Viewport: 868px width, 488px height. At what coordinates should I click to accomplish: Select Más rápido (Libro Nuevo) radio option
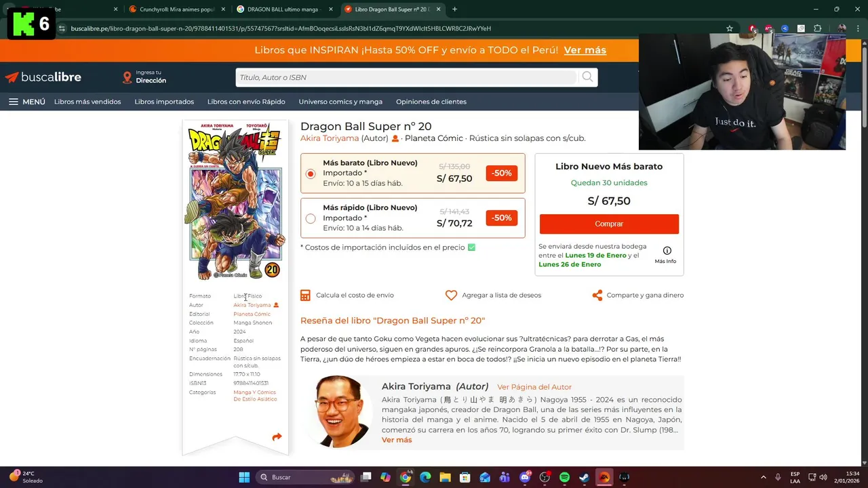[311, 218]
